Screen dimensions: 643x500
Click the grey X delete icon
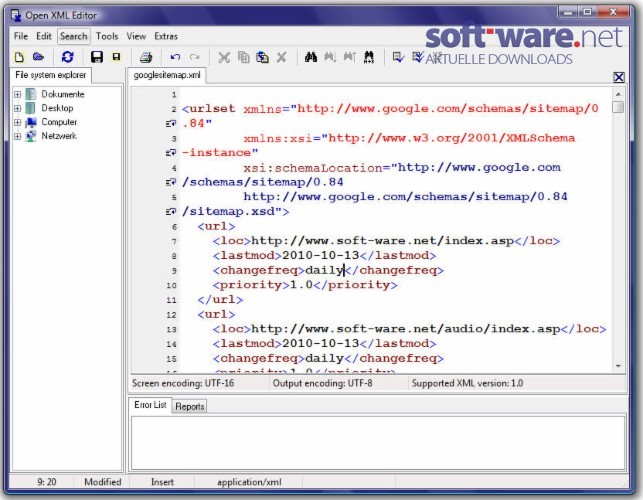(x=281, y=57)
